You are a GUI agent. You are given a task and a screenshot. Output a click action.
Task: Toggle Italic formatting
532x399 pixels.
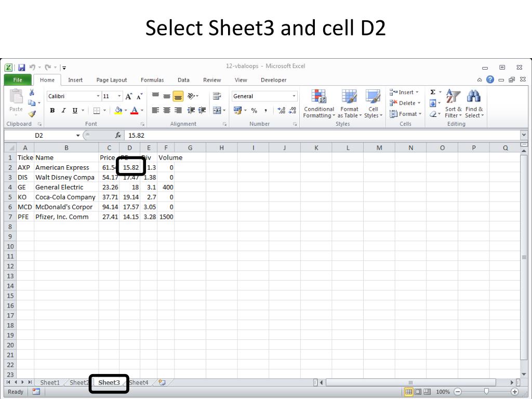point(63,110)
